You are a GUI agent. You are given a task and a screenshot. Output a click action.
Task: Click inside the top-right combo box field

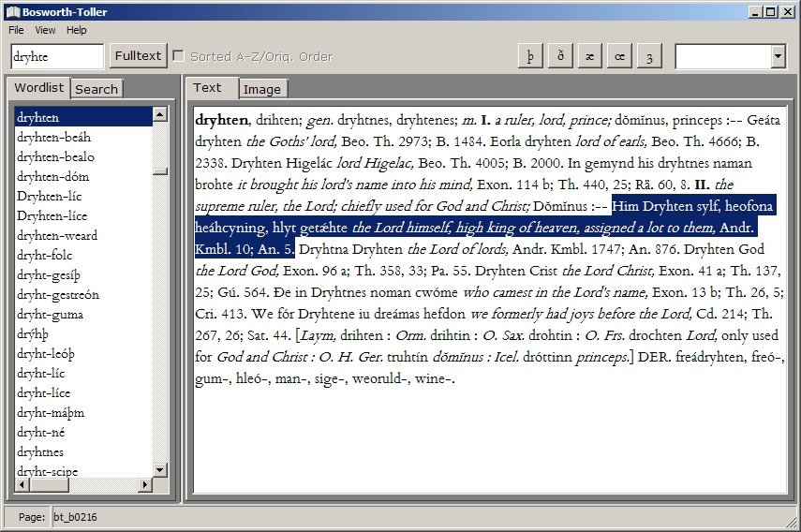click(723, 56)
